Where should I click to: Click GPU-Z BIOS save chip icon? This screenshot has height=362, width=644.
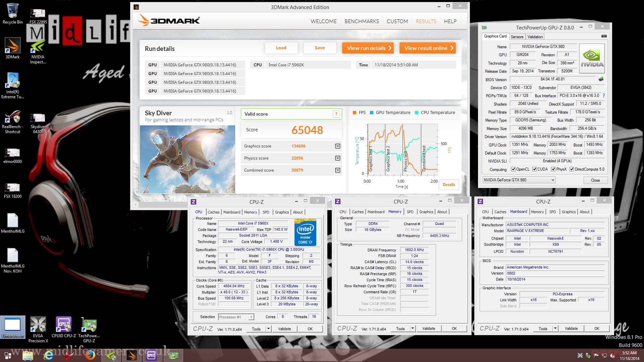601,79
